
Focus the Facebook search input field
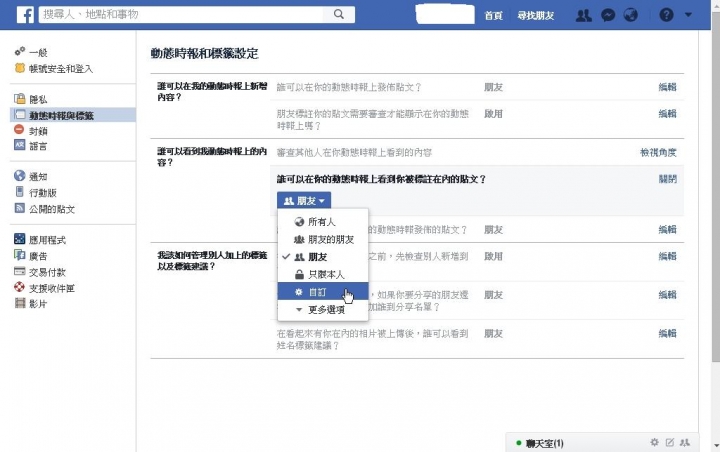pos(181,14)
